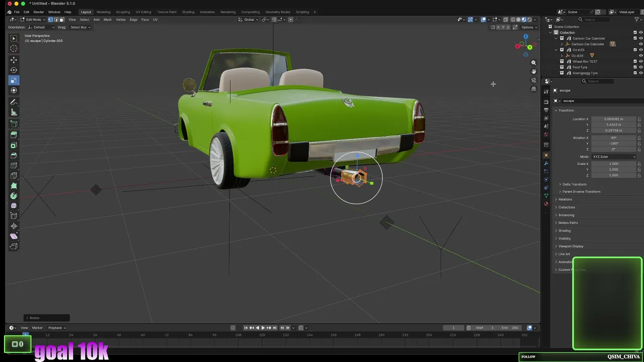This screenshot has width=644, height=362.
Task: Select the Cursor tool
Action: point(14,48)
